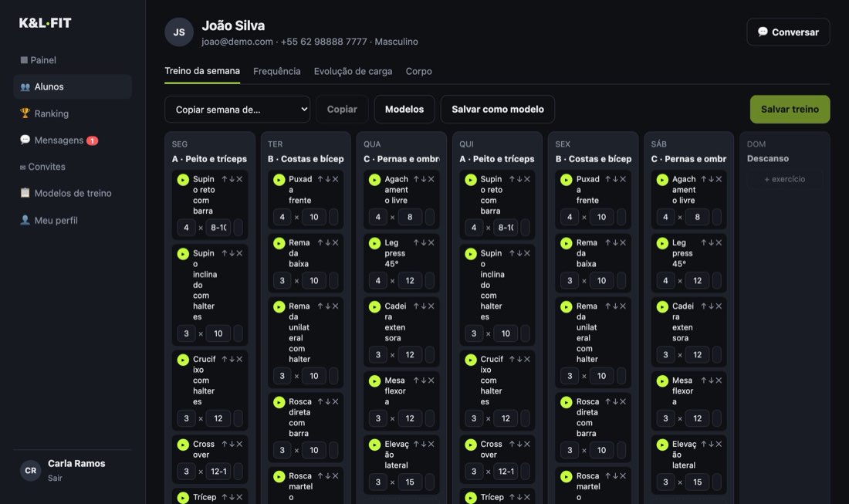Viewport: 849px width, 504px height.
Task: Expand the Copiar semana de dropdown
Action: pos(237,110)
